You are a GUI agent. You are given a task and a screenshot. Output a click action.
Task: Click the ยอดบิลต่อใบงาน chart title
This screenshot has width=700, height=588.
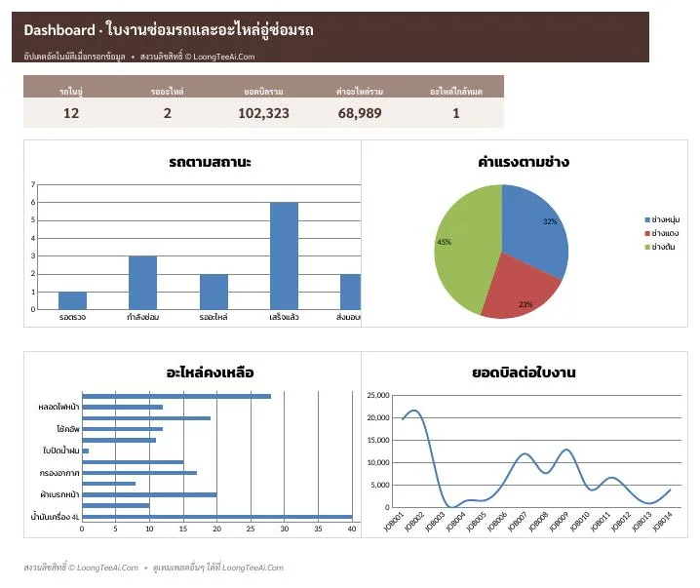[x=524, y=372]
